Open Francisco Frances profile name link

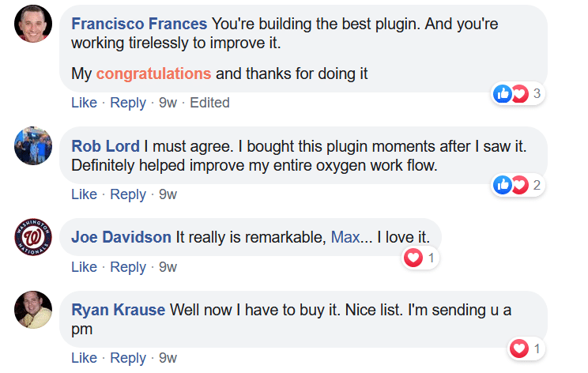coord(139,24)
